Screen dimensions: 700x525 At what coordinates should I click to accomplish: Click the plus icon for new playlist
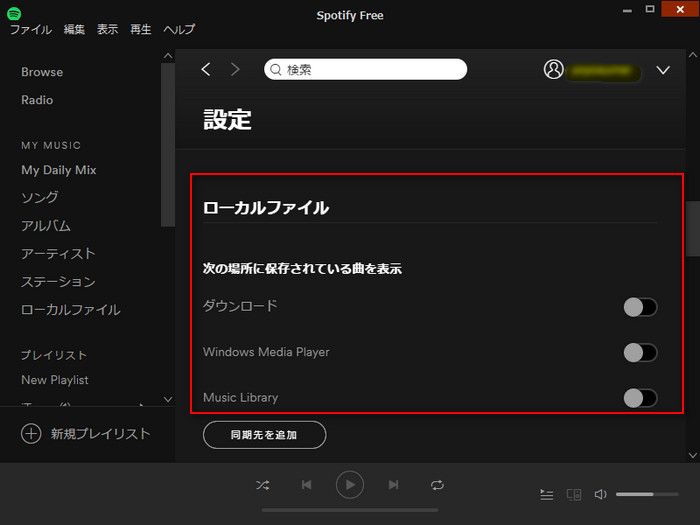31,433
